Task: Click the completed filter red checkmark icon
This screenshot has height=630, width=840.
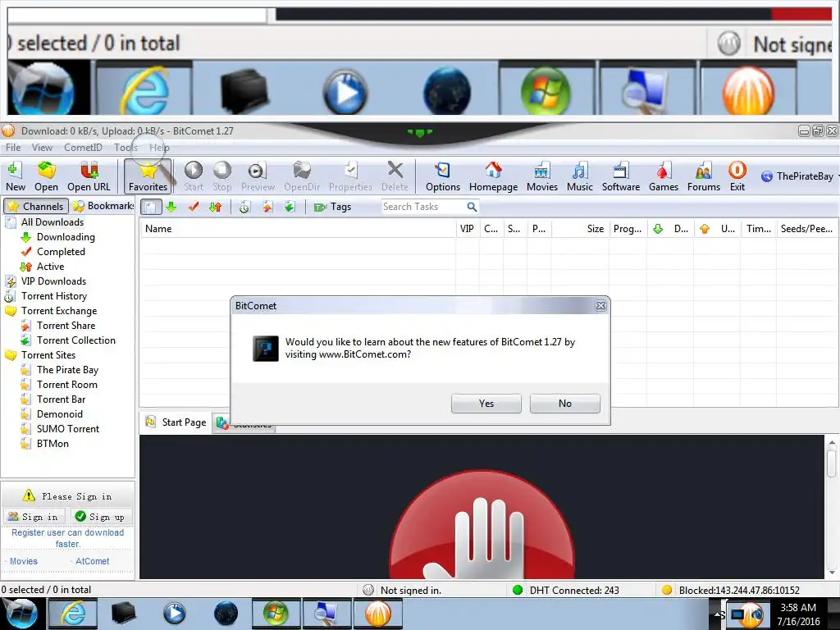Action: 194,207
